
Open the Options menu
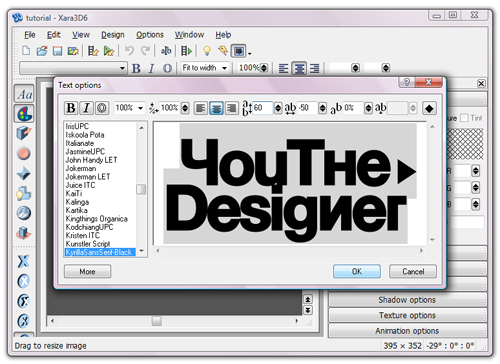tap(150, 35)
